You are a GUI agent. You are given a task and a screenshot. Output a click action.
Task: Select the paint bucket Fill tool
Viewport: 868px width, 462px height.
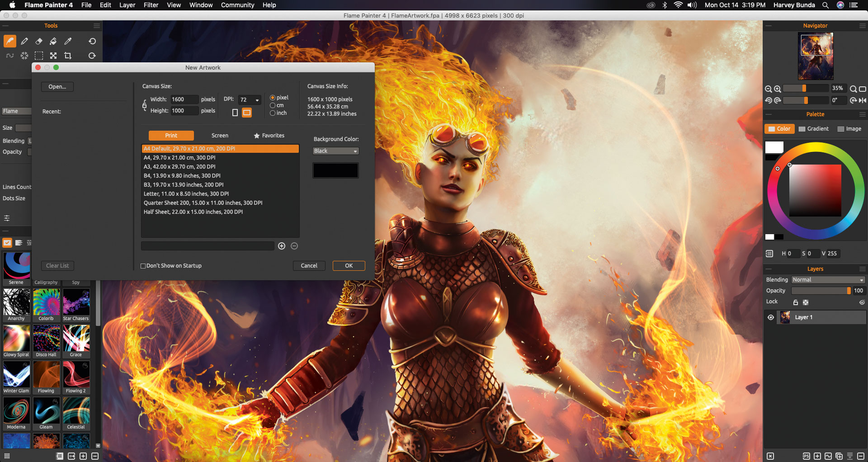[x=53, y=41]
